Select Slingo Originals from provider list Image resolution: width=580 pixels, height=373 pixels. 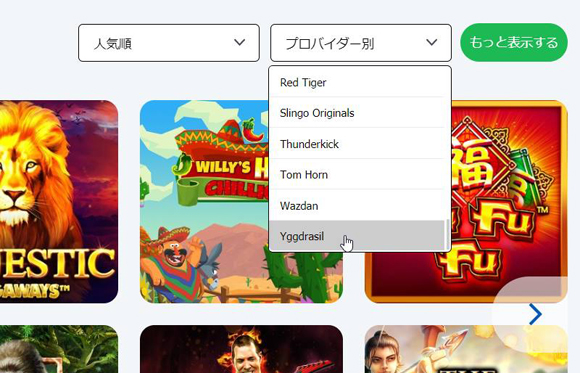pos(357,113)
